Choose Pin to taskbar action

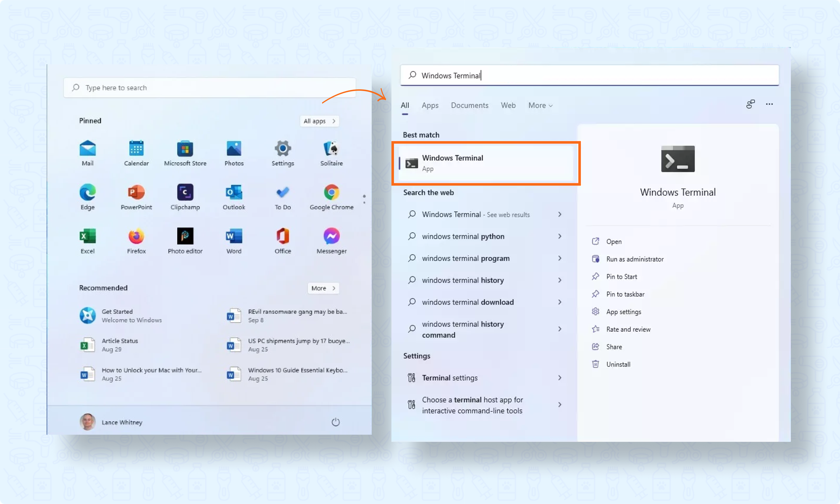pos(625,294)
